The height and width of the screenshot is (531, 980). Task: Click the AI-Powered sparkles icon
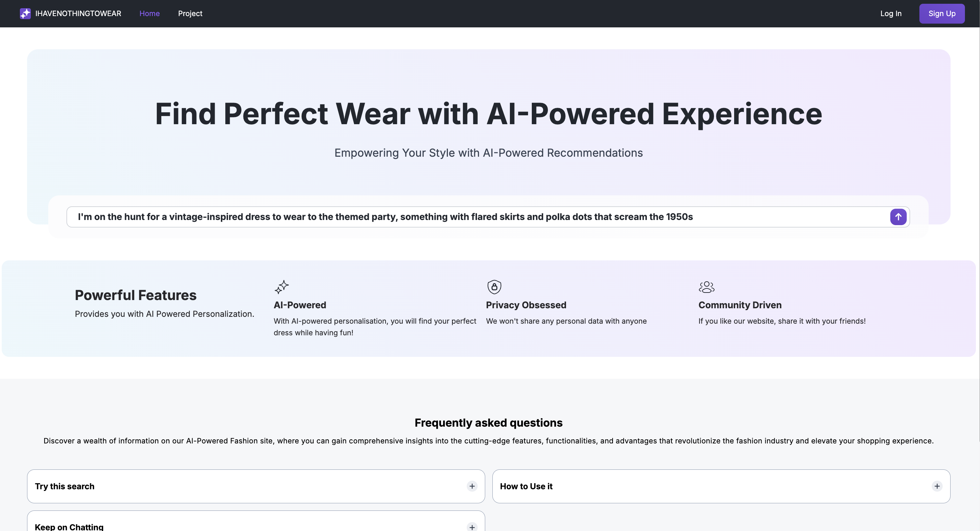tap(281, 287)
